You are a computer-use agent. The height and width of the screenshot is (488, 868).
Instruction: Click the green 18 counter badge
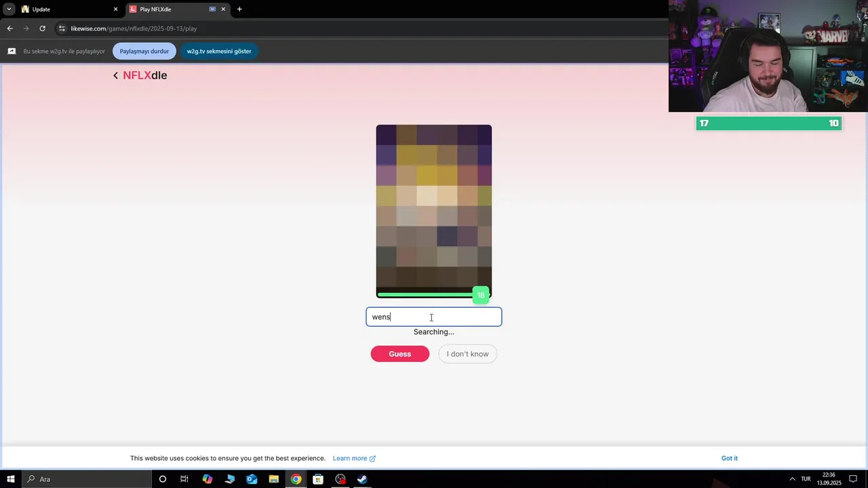coord(481,295)
